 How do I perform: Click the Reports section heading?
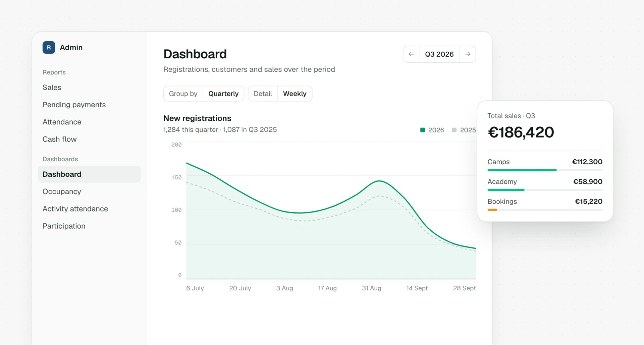point(54,72)
